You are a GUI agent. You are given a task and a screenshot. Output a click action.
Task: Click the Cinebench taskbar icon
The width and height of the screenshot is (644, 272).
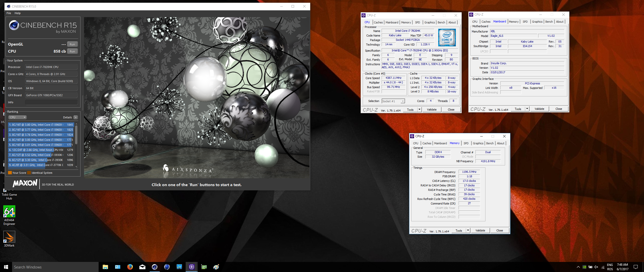(155, 267)
